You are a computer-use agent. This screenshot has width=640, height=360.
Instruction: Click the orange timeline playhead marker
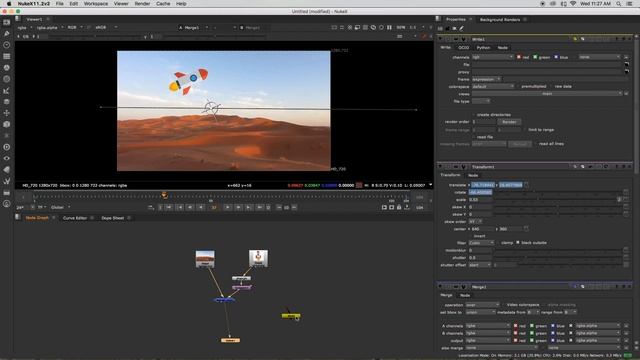tap(164, 196)
